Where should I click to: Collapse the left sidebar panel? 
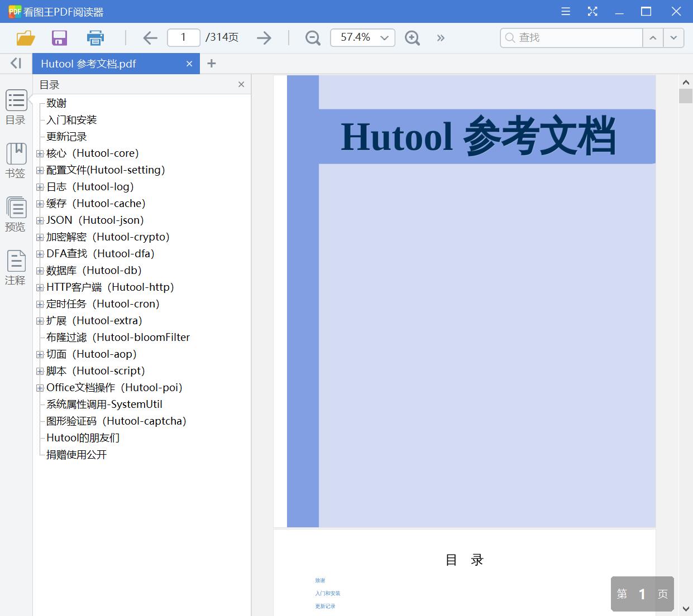click(16, 63)
